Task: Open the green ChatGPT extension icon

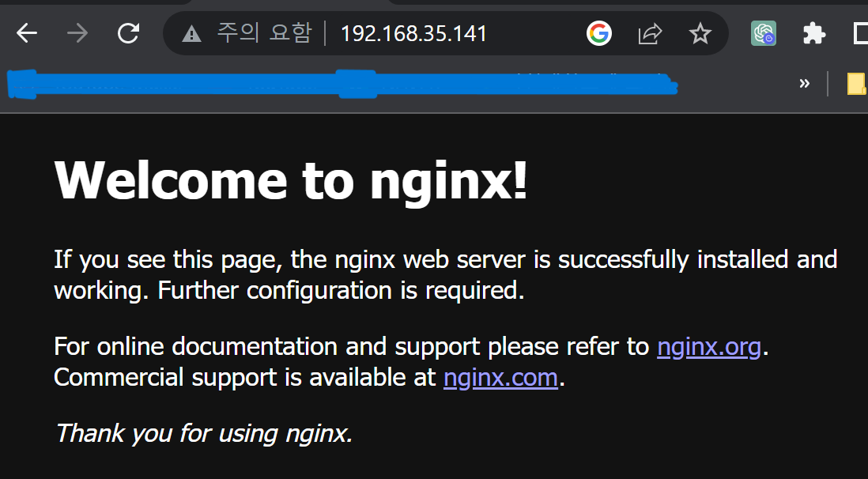Action: tap(764, 33)
